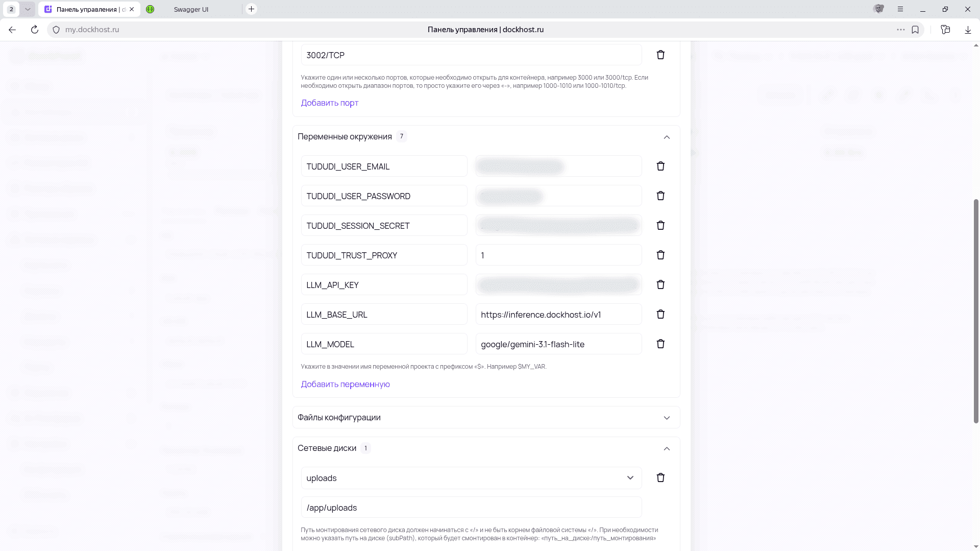
Task: Open the page actions three-dots menu
Action: [901, 30]
